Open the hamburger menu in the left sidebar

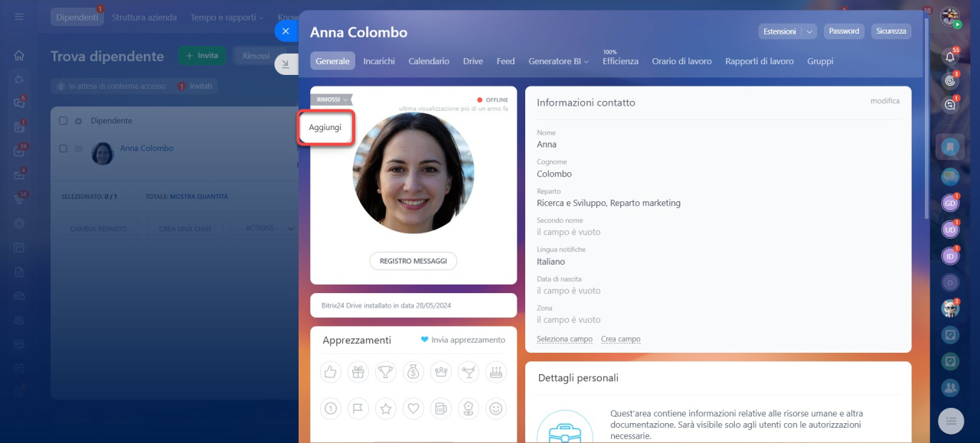(19, 17)
